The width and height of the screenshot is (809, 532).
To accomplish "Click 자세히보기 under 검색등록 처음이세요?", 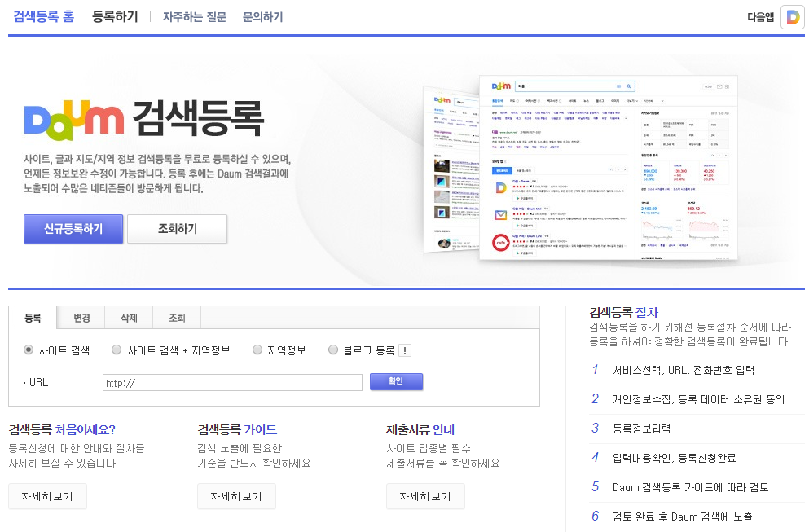I will [x=47, y=496].
